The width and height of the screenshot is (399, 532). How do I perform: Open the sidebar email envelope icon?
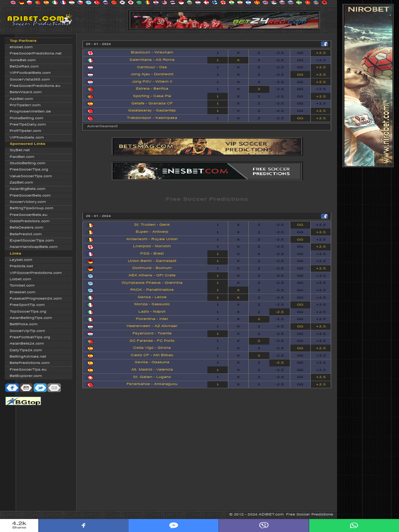(54, 388)
